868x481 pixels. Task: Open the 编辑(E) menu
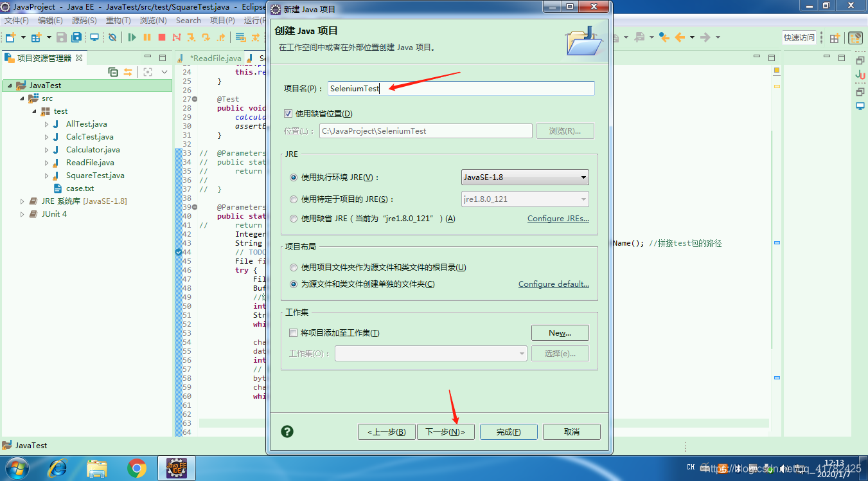click(x=50, y=21)
